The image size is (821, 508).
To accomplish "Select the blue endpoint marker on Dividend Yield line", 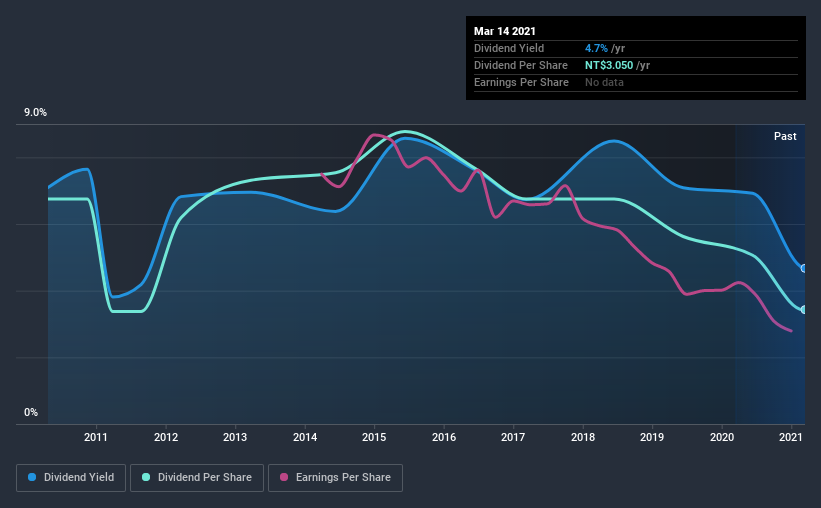I will coord(804,268).
